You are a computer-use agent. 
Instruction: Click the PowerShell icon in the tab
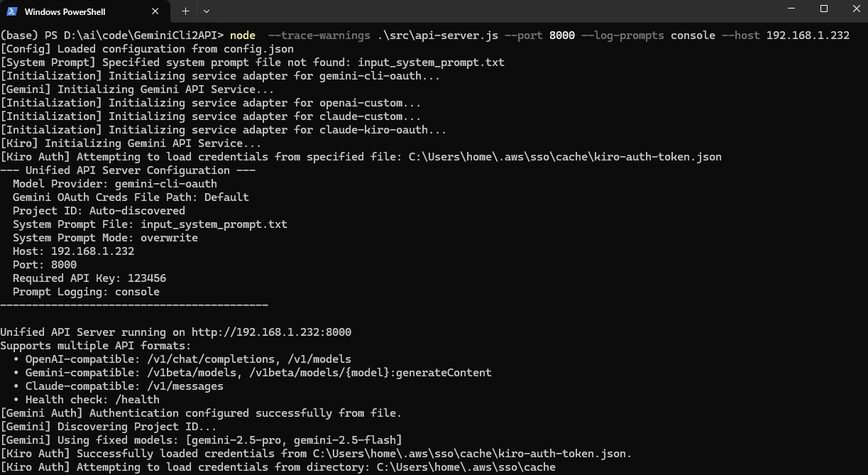click(13, 12)
